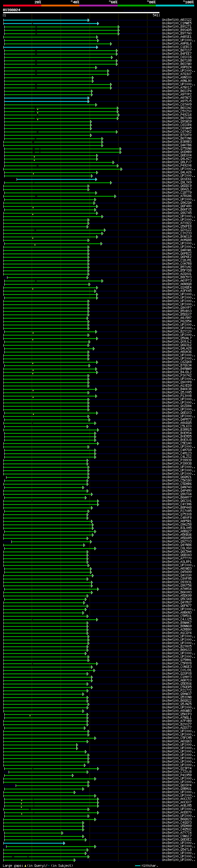Click the green ~80% identity legend bar
Image resolution: width=197 pixels, height=868 pixels.
pyautogui.click(x=137, y=6)
